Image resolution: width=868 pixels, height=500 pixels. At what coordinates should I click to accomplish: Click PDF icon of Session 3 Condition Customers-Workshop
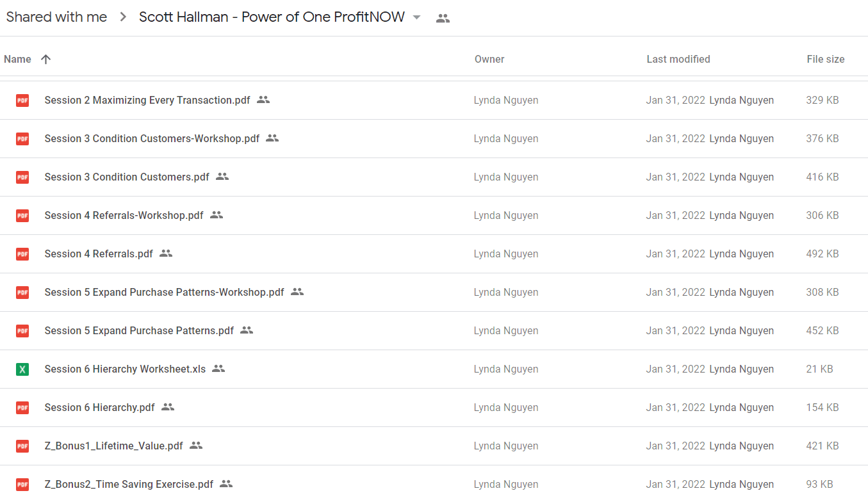[22, 138]
